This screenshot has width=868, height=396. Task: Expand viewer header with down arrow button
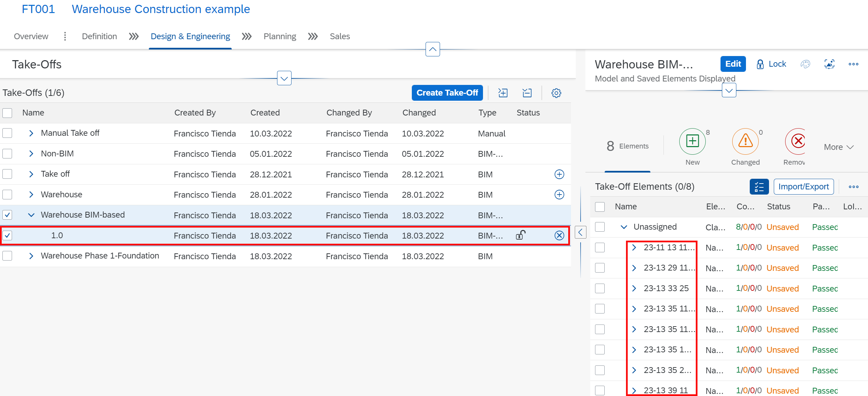click(x=729, y=90)
